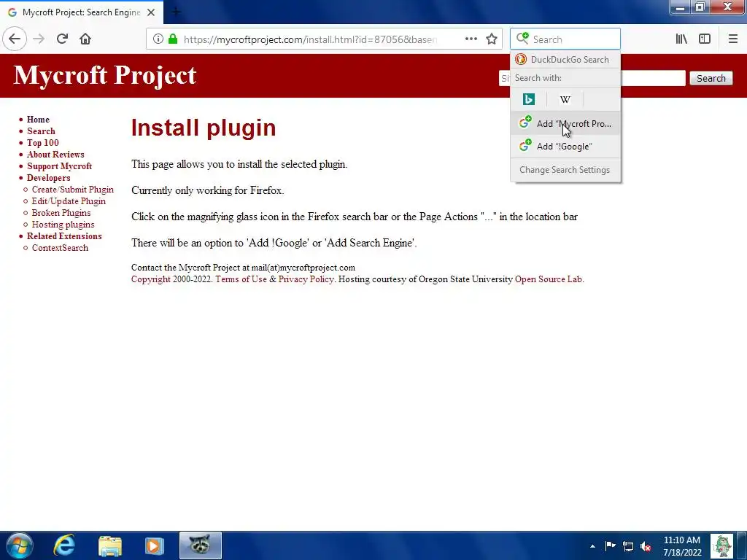Open the Search sidebar link
The image size is (747, 560).
pos(41,131)
